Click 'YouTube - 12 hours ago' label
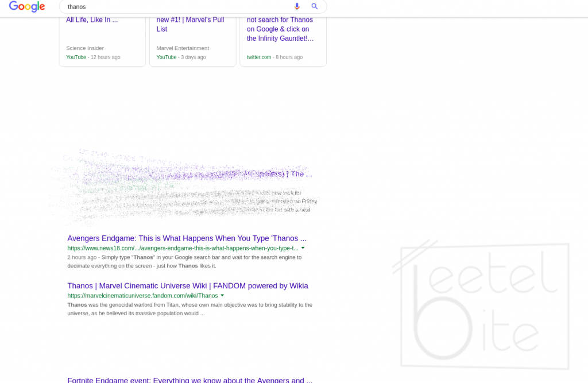 [x=93, y=57]
